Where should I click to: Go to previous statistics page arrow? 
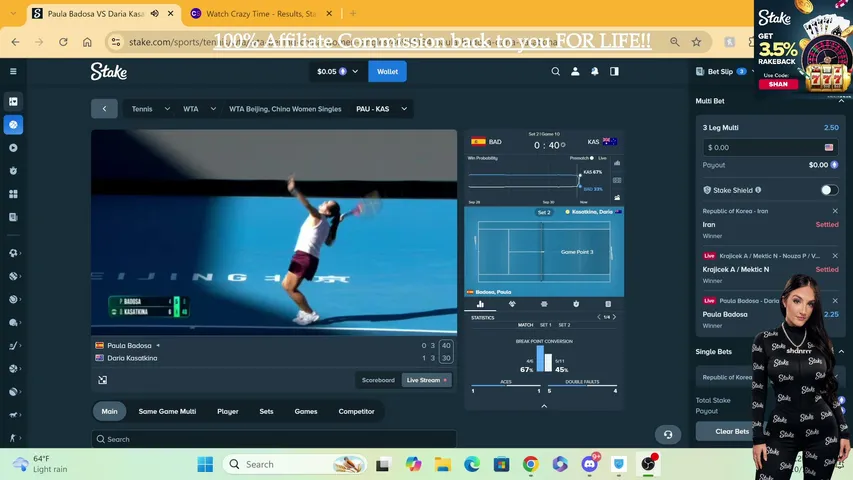pos(599,317)
